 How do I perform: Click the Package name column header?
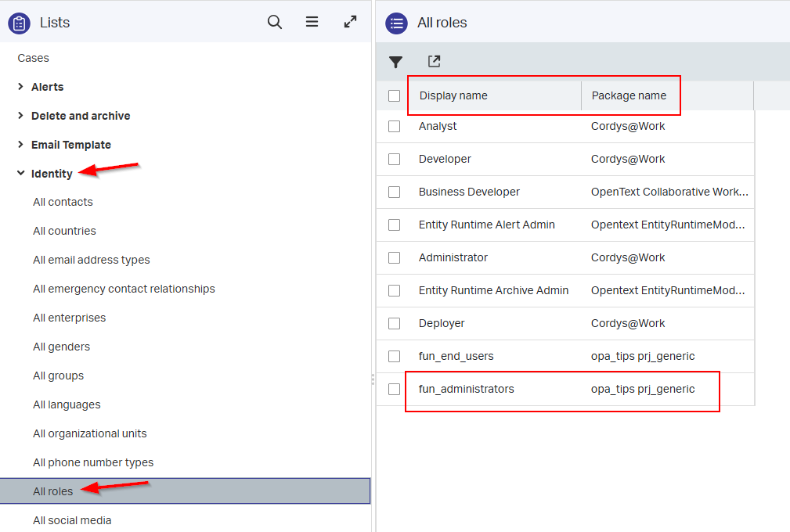pos(629,96)
